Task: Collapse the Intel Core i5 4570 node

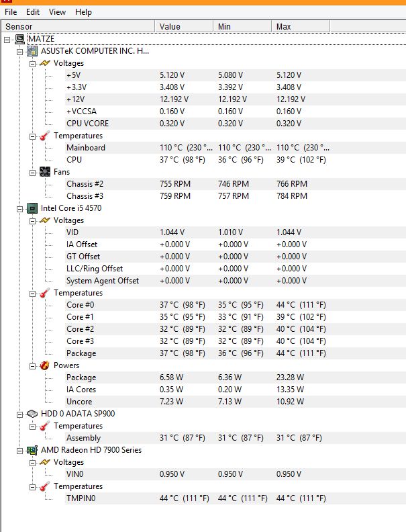Action: [x=19, y=210]
